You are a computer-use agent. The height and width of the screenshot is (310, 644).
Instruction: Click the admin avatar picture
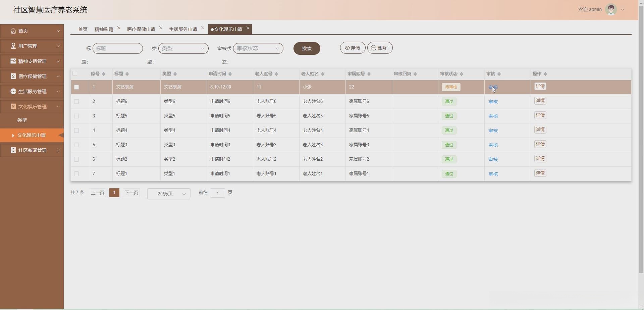[611, 9]
